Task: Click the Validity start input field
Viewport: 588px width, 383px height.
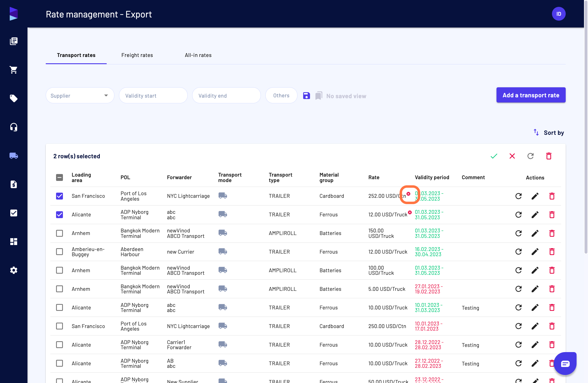Action: tap(153, 96)
